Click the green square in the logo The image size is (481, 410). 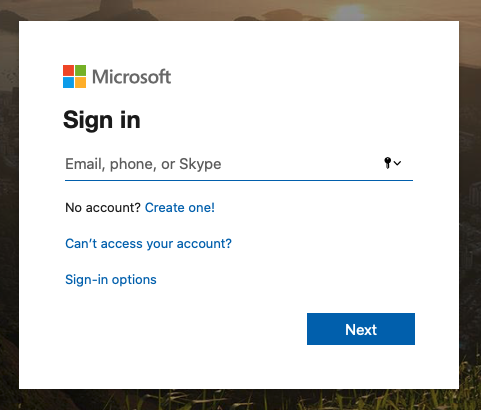80,70
